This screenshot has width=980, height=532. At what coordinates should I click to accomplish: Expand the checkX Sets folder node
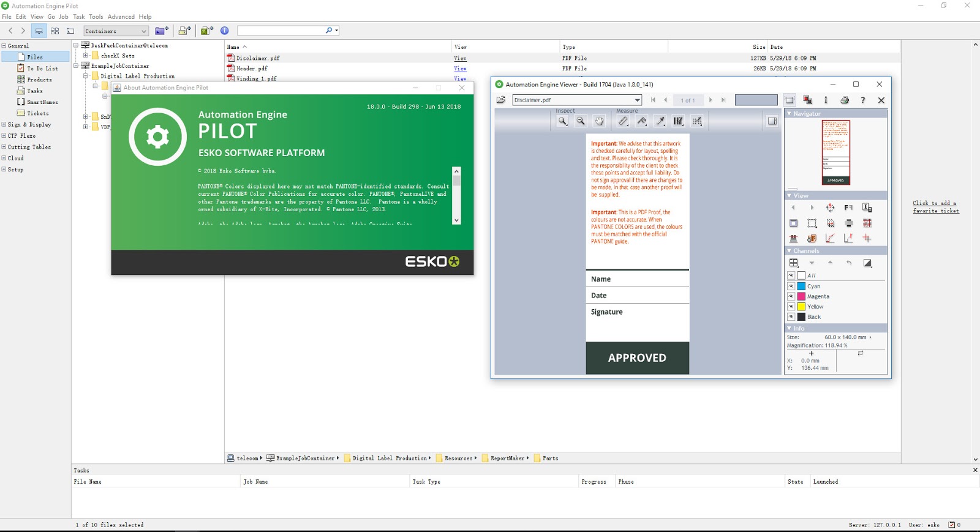[x=86, y=56]
